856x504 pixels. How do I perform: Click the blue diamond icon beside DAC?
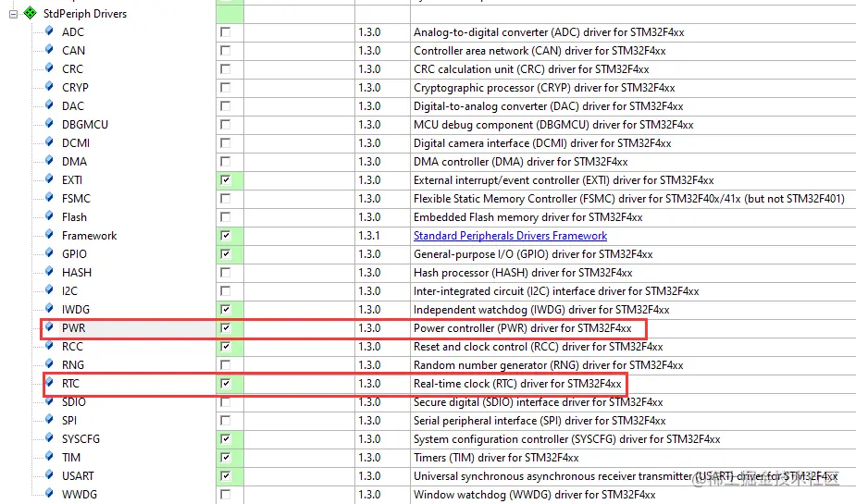click(x=49, y=105)
